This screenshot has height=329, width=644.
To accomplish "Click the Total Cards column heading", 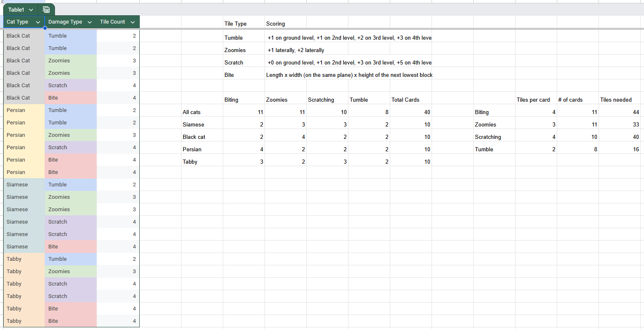I will coord(405,100).
